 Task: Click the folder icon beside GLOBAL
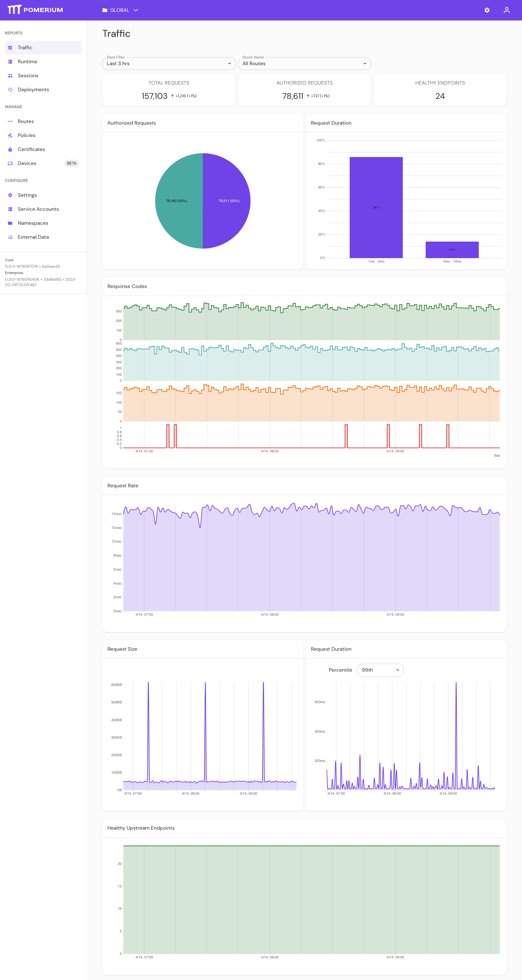click(x=105, y=10)
